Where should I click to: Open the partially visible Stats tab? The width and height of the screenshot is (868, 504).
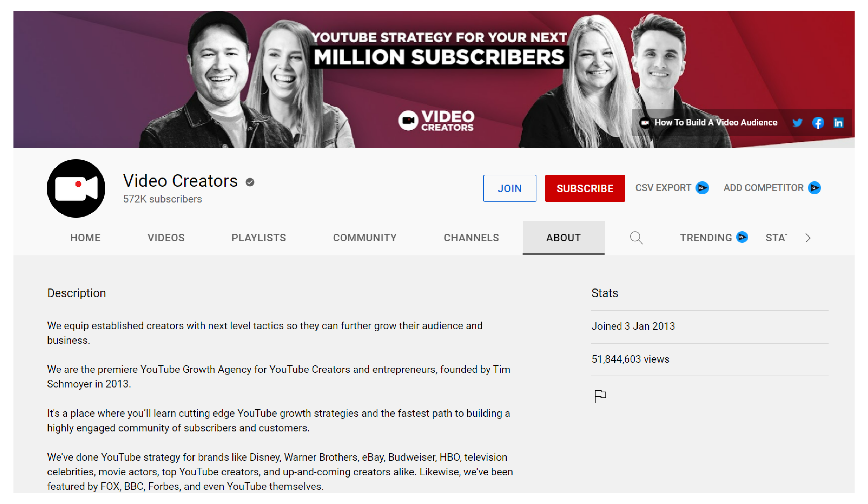[776, 238]
